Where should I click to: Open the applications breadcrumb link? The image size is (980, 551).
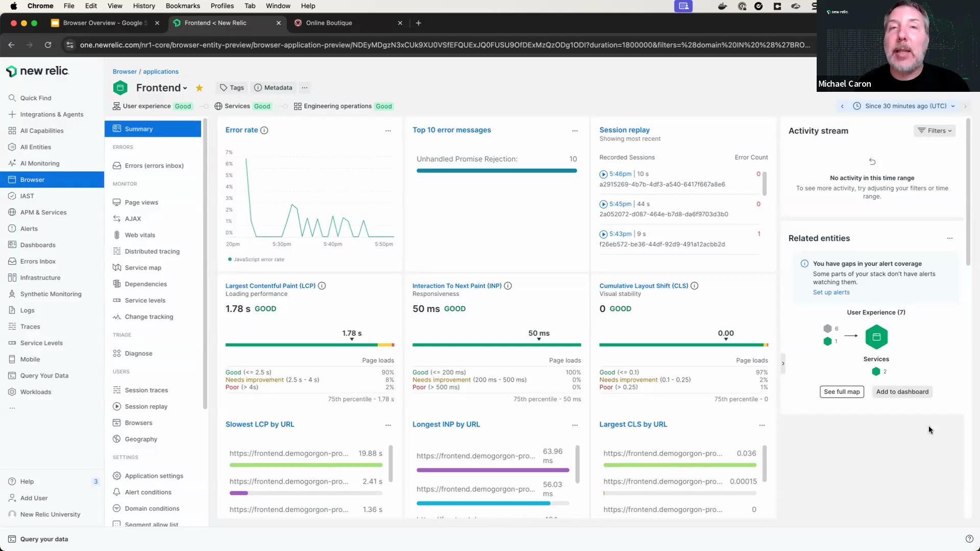160,71
